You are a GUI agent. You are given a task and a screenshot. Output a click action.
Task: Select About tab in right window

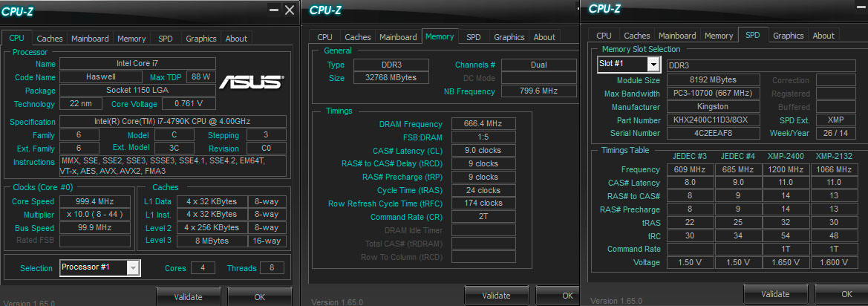(823, 36)
